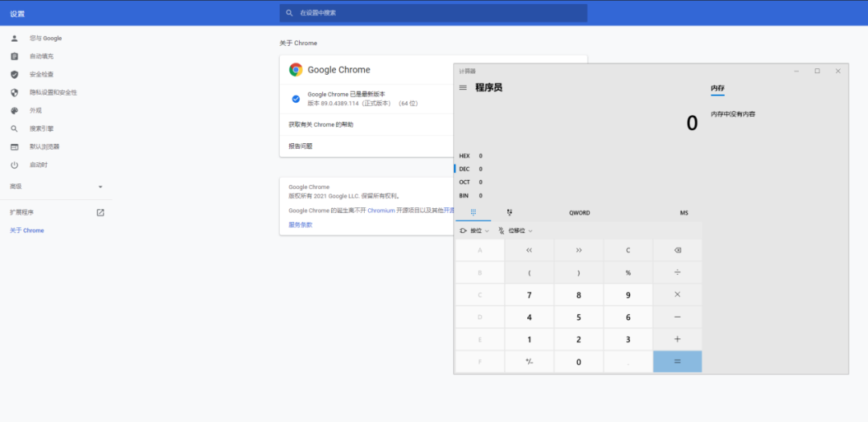
Task: Open 扩展程序 extensions page
Action: tap(56, 213)
